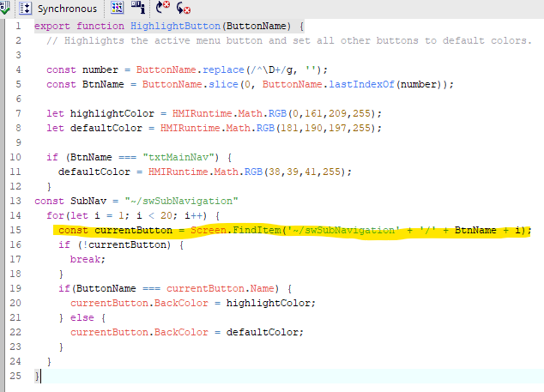Place cursor after closing brace line 25
This screenshot has width=544, height=392.
pyautogui.click(x=41, y=376)
